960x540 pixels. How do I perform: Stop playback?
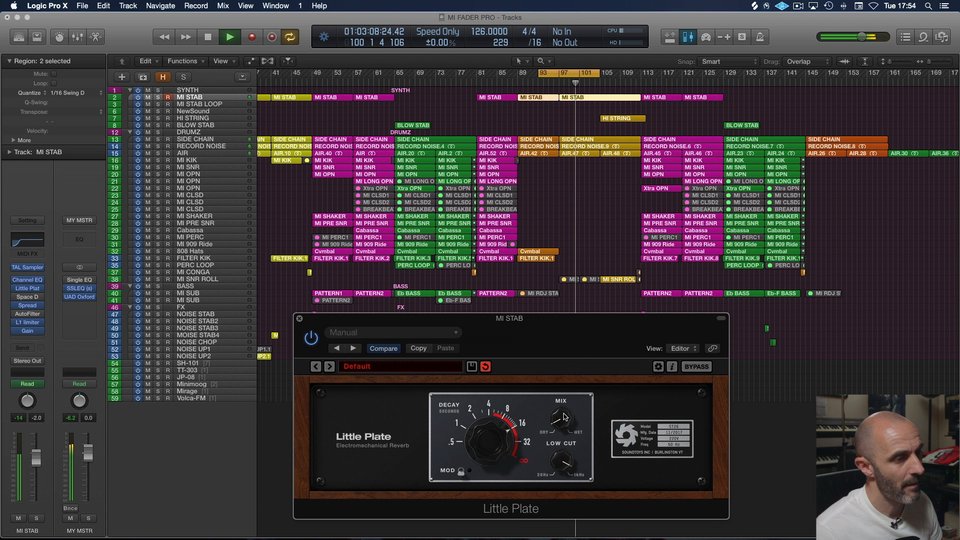(x=208, y=37)
